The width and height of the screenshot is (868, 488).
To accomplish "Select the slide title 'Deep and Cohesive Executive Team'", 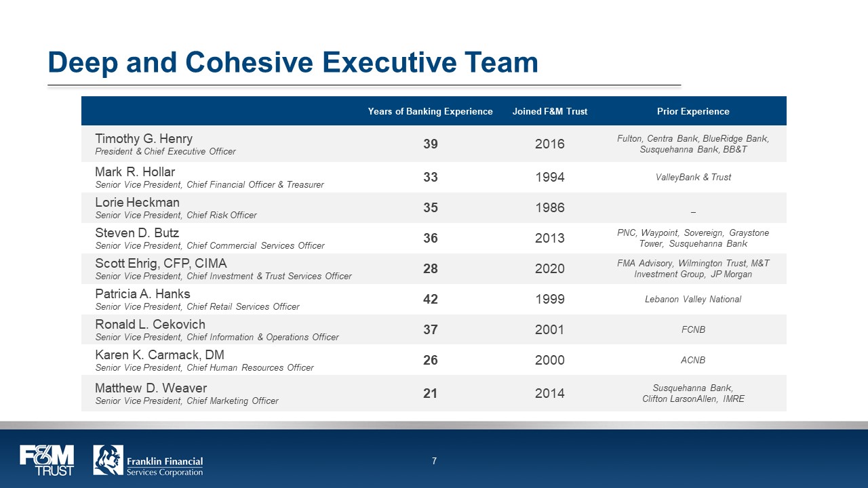I will (x=293, y=62).
